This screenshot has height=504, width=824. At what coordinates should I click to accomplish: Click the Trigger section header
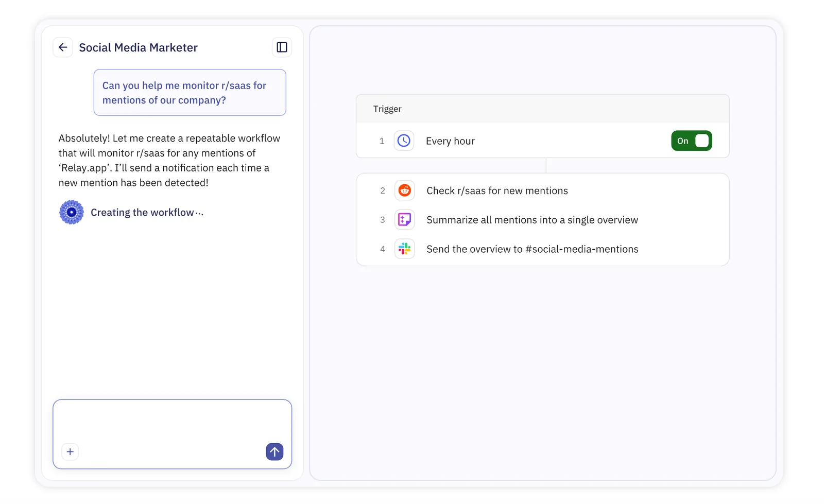(x=387, y=109)
